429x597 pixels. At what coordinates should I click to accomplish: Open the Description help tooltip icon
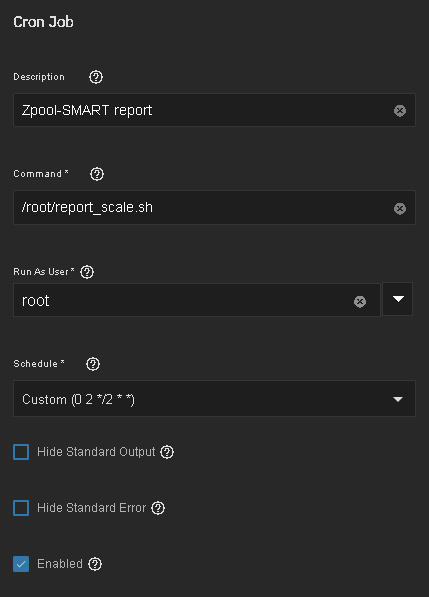(x=96, y=77)
